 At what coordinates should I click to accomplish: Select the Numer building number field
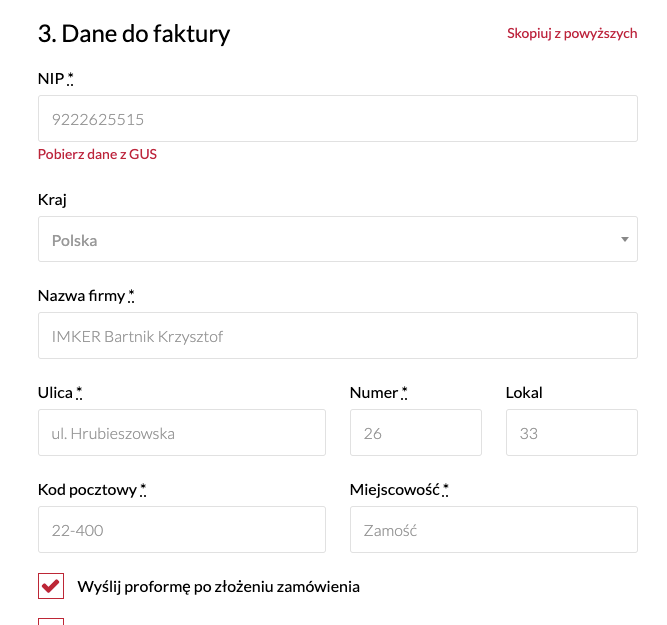(x=415, y=433)
